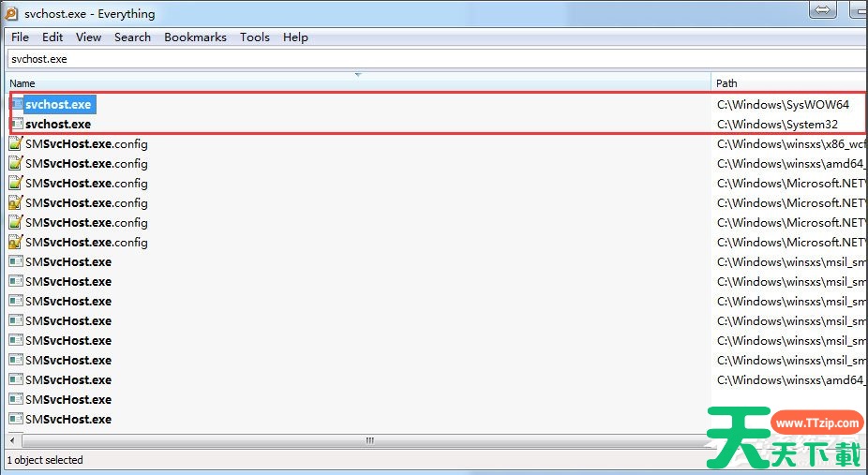Screen dimensions: 868x475
Task: Select SMSvcHost.exe.config name in the x86_wcf row
Action: click(86, 144)
